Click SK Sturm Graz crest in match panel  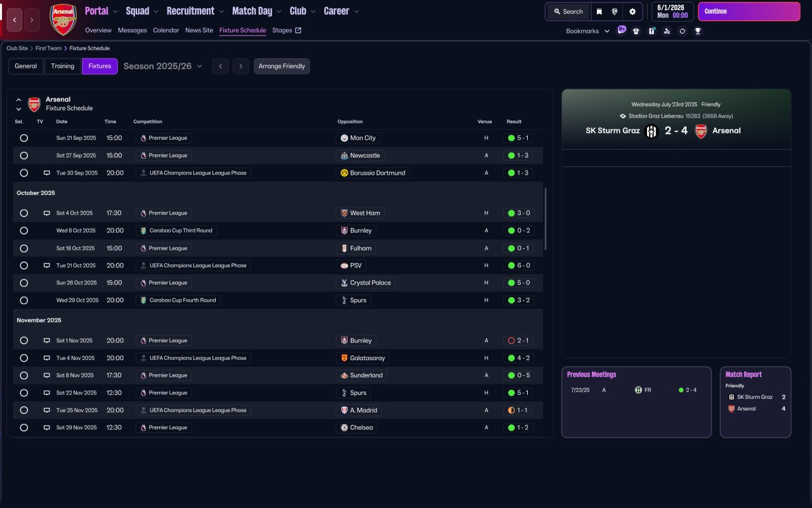pos(652,131)
